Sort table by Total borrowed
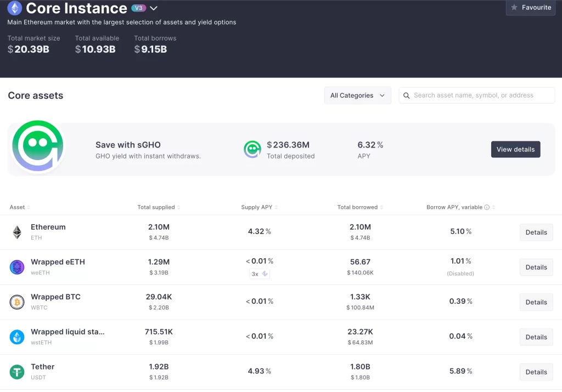This screenshot has height=392, width=562. pyautogui.click(x=360, y=207)
